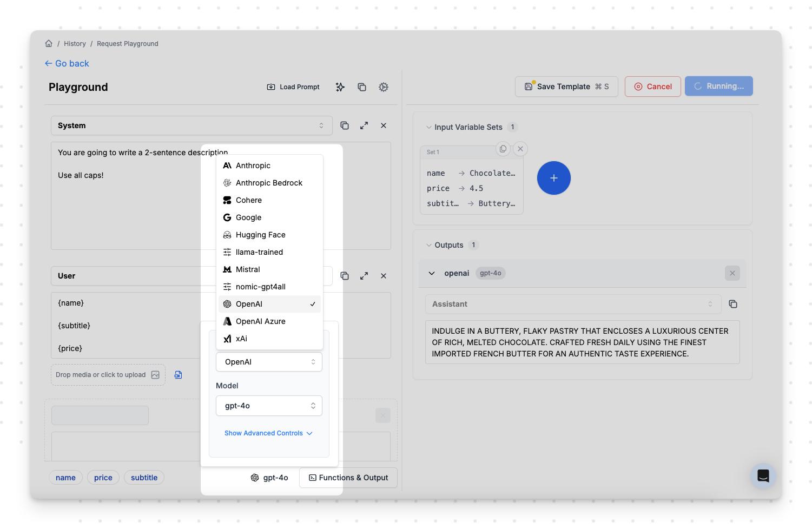
Task: Click Save Template button
Action: [566, 87]
